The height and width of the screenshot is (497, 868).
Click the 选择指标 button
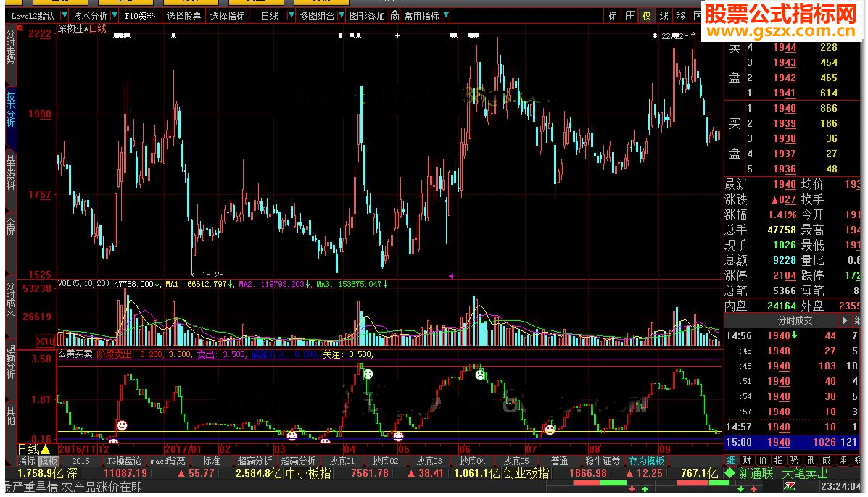click(227, 15)
